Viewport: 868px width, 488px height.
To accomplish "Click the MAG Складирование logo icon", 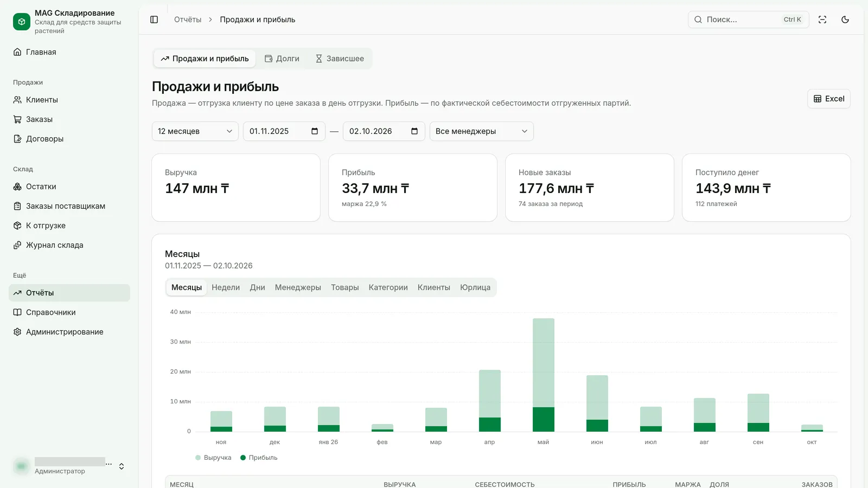I will click(22, 22).
